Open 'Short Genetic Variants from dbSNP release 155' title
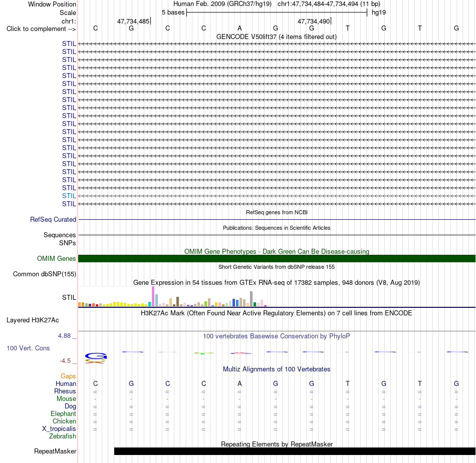 [x=277, y=267]
